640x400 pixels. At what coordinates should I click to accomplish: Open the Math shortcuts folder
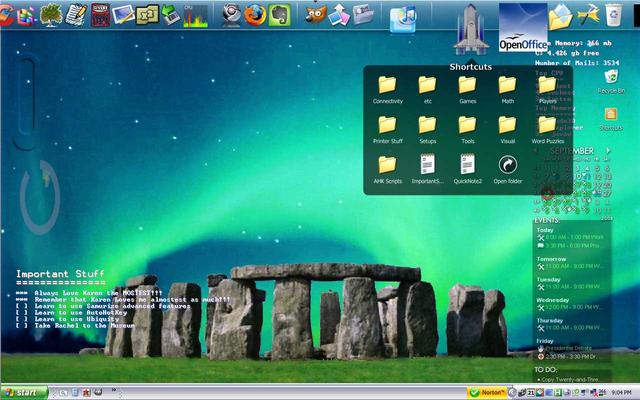click(507, 87)
